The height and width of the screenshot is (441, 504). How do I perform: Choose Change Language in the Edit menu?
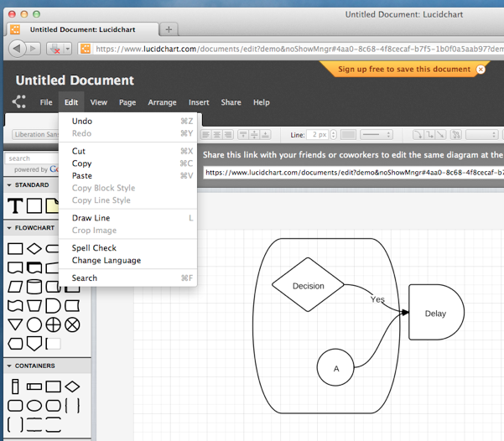(x=128, y=260)
